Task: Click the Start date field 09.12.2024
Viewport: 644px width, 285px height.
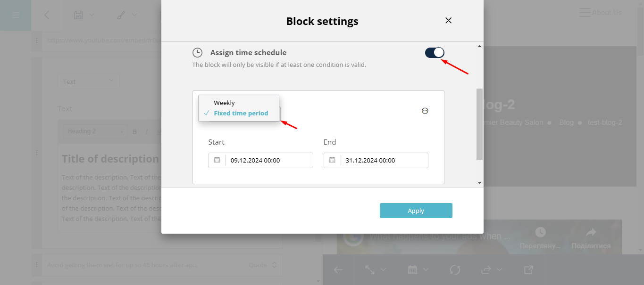Action: pyautogui.click(x=269, y=160)
